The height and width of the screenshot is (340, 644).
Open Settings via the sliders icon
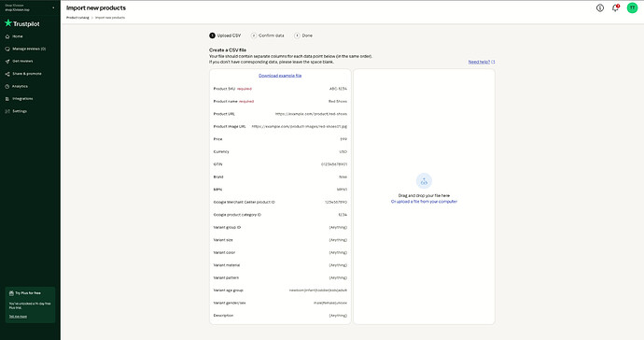tap(7, 111)
